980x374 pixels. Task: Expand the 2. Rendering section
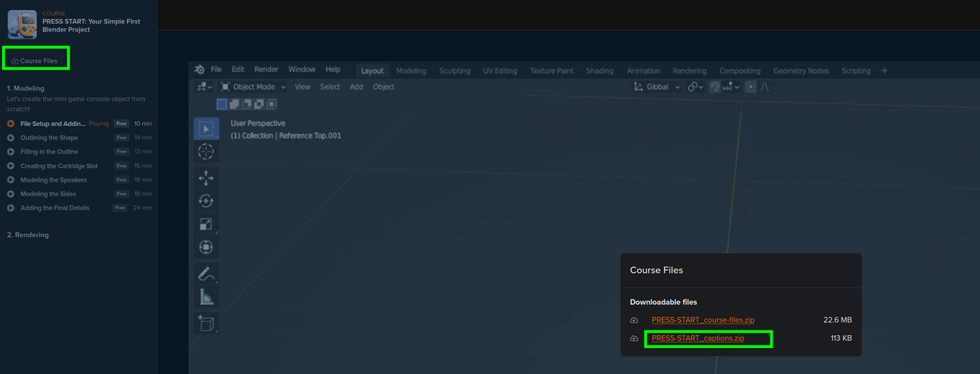coord(28,235)
